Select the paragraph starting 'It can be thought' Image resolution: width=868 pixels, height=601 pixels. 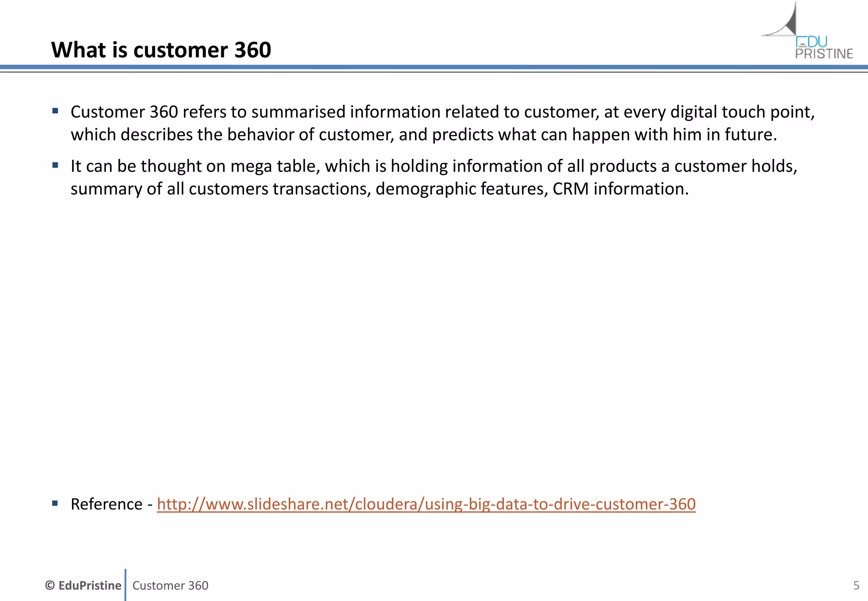click(x=434, y=177)
